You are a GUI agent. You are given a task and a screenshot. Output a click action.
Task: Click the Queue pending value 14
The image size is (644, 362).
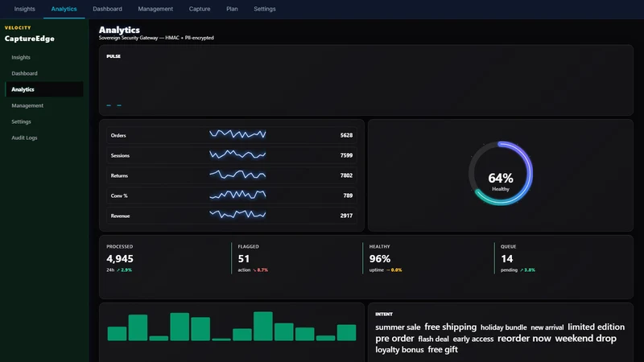click(507, 258)
